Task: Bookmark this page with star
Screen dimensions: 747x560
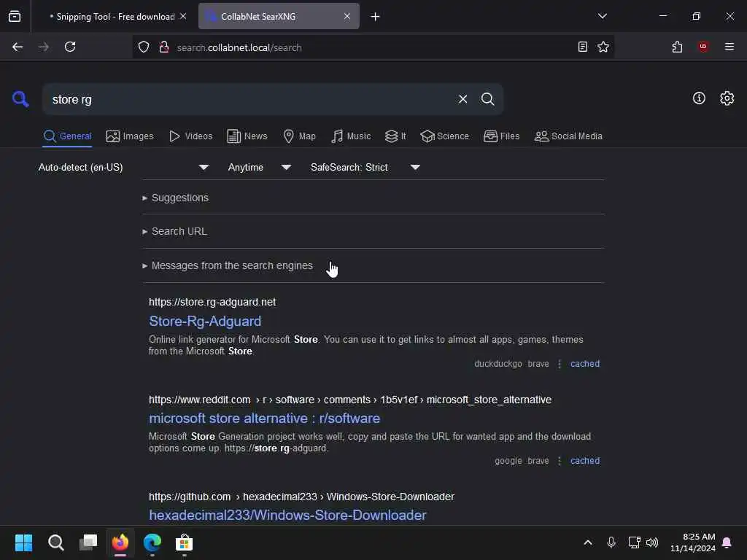Action: coord(603,47)
